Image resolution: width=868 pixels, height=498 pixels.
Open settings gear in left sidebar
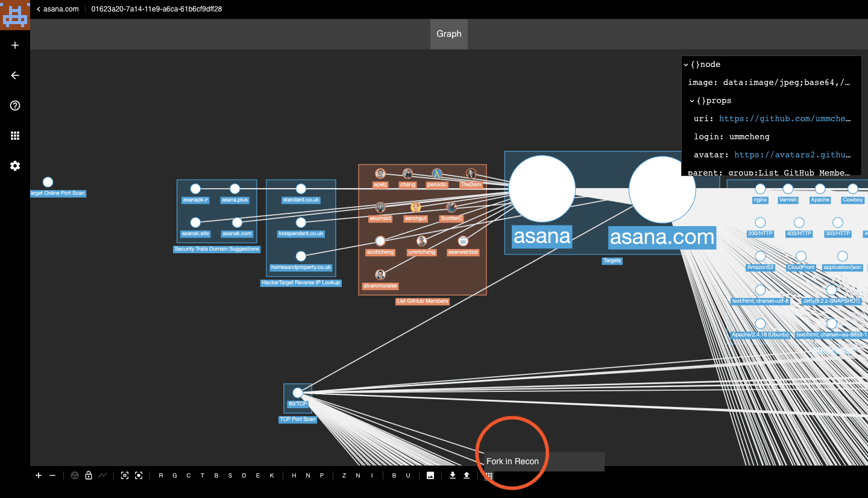pyautogui.click(x=15, y=166)
